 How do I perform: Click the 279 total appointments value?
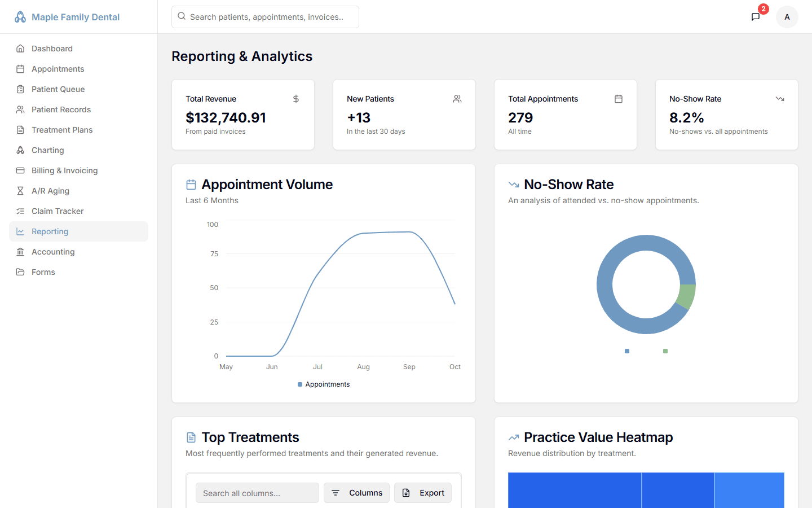coord(520,117)
